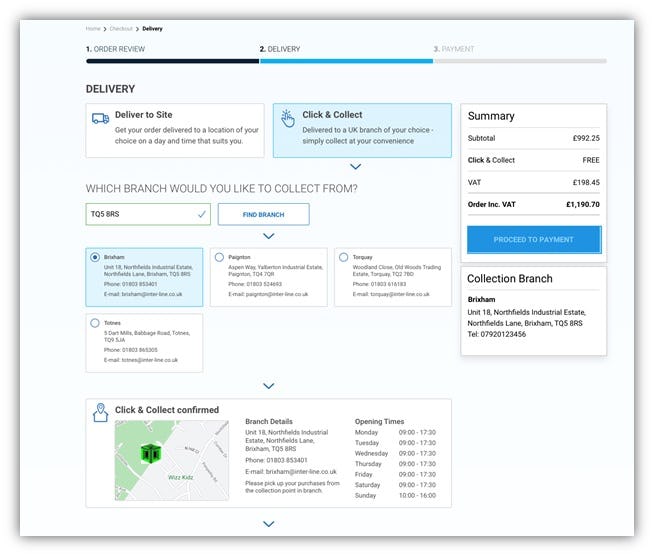This screenshot has height=556, width=654.
Task: Click Delivery in the breadcrumb
Action: click(x=152, y=29)
